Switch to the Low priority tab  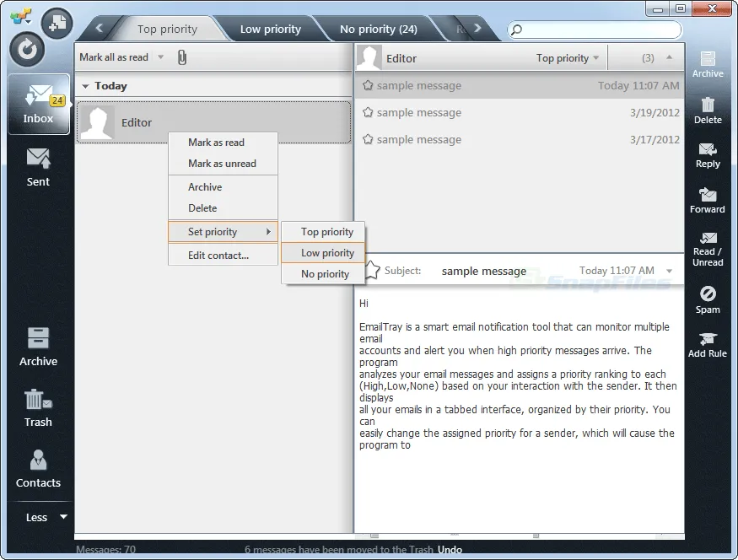(x=270, y=30)
